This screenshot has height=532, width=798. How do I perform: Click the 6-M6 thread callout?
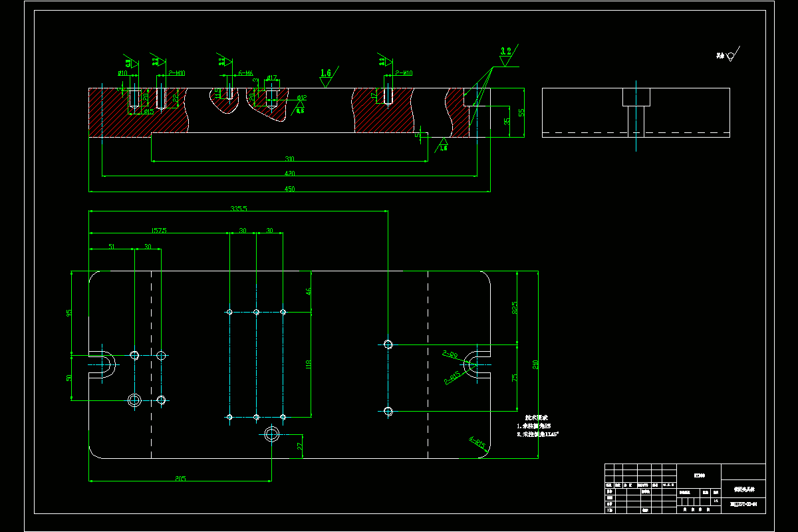click(x=245, y=73)
